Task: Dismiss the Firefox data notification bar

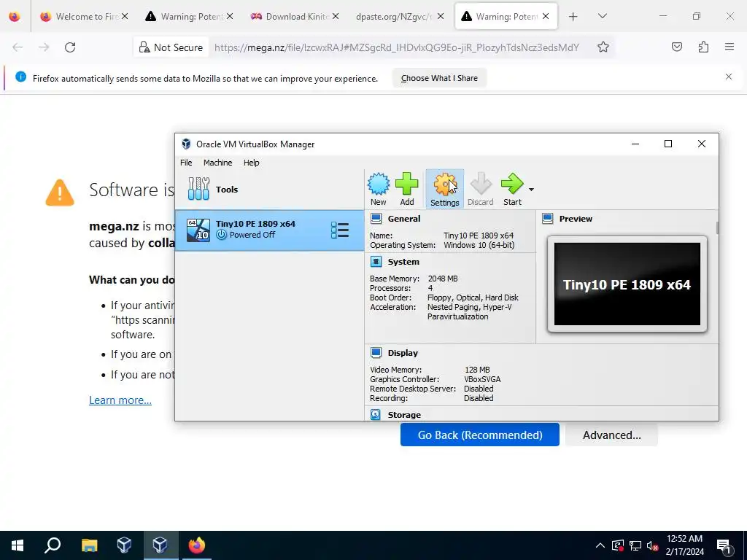Action: pyautogui.click(x=729, y=77)
